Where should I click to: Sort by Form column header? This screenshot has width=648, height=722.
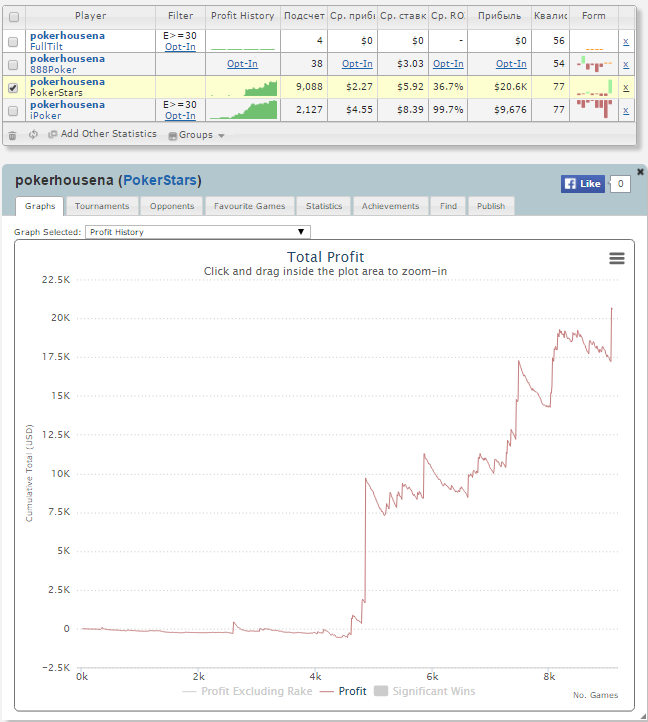click(594, 16)
